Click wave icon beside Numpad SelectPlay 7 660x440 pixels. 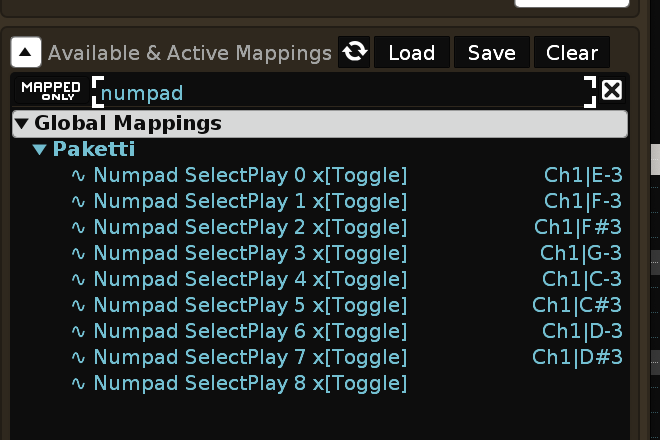click(x=78, y=357)
